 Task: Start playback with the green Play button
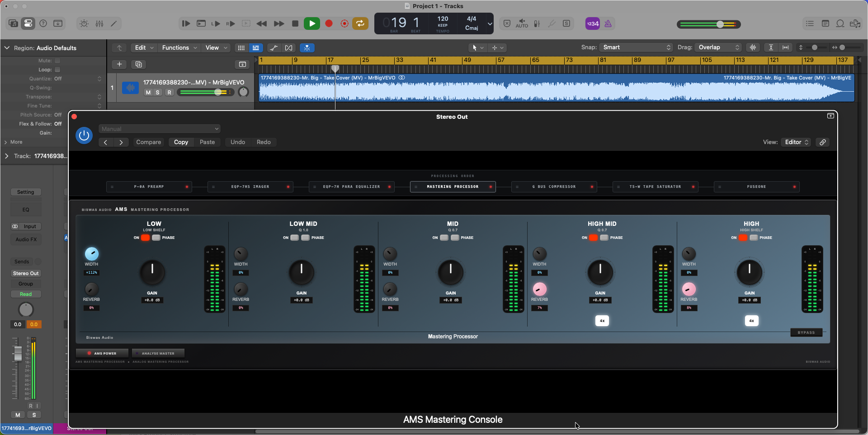(312, 23)
